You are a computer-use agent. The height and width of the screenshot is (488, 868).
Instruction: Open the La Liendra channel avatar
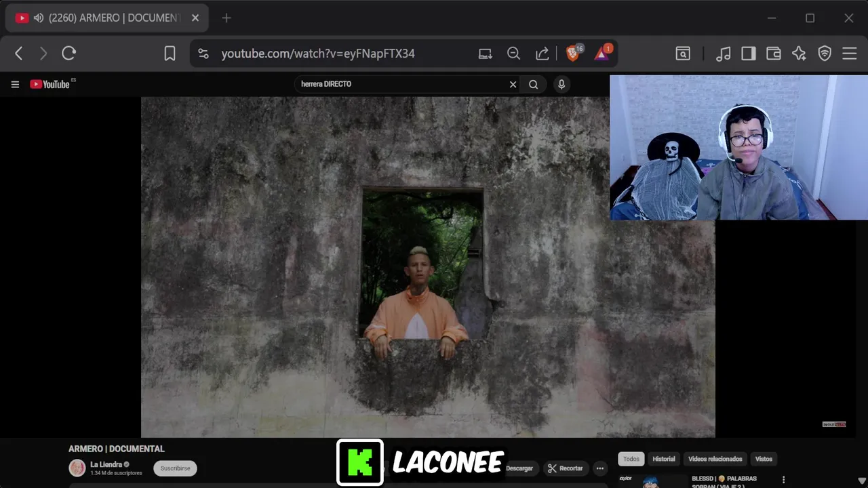pyautogui.click(x=77, y=468)
